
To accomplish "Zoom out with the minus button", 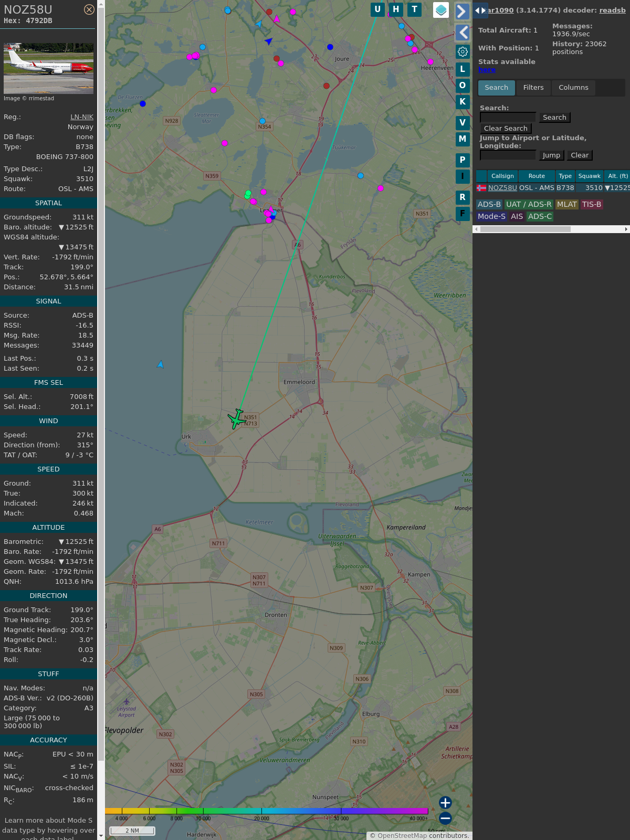I will 445,818.
